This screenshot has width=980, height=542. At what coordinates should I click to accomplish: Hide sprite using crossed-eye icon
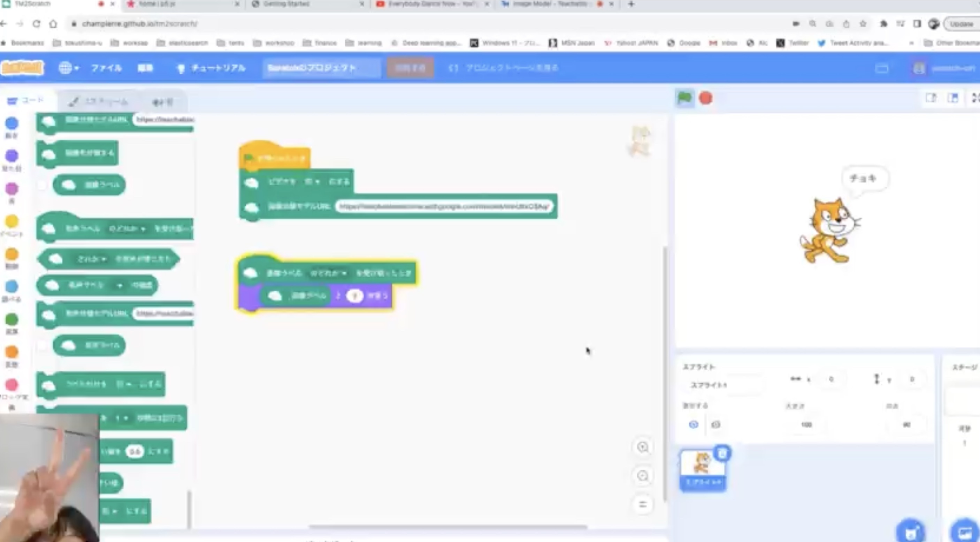pos(715,424)
